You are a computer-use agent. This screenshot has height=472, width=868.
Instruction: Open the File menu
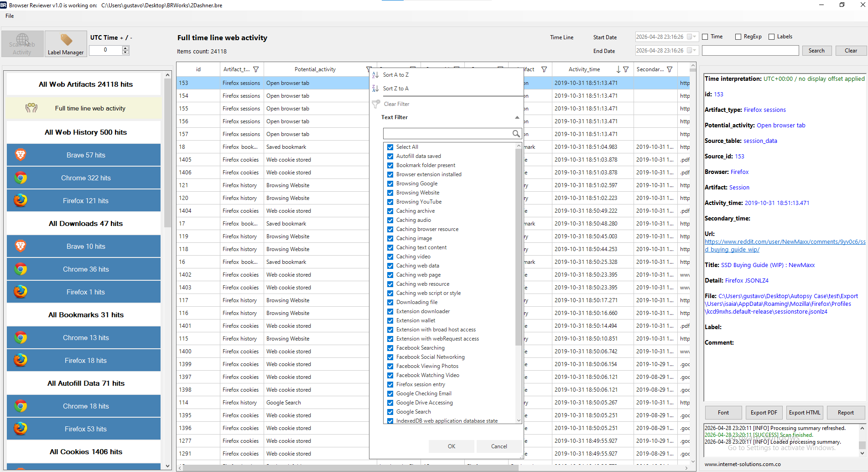pos(10,16)
